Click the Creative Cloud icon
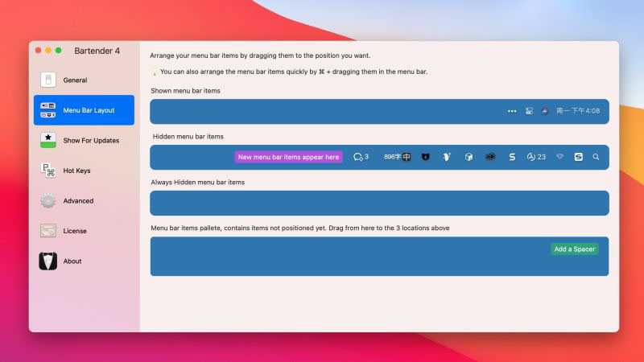 pos(489,157)
